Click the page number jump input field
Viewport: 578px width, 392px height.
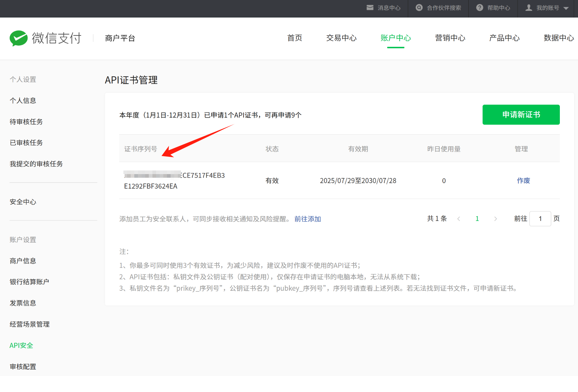tap(540, 219)
